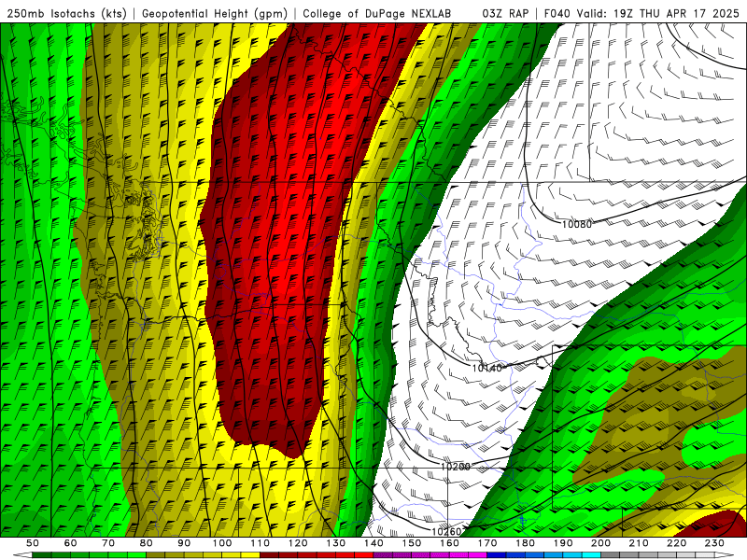Click the 10200 height contour label
The height and width of the screenshot is (560, 747).
(455, 468)
